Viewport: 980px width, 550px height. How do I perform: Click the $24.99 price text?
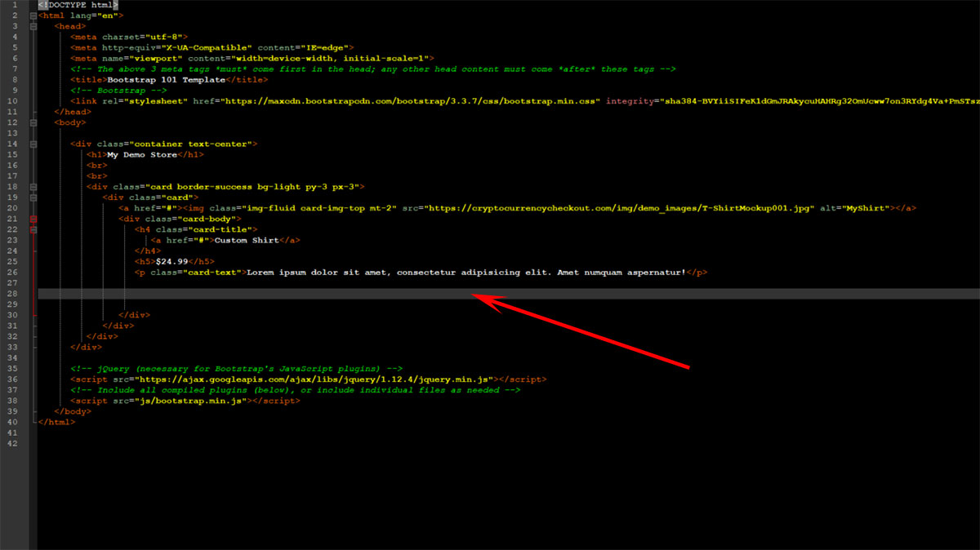click(173, 261)
